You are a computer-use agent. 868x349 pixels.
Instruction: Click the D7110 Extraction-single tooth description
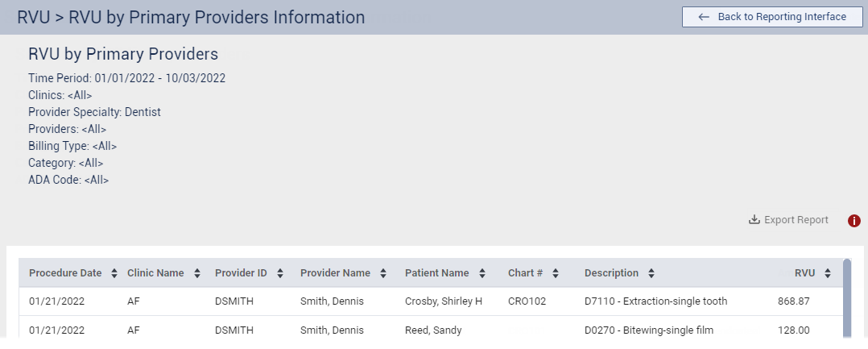(655, 301)
